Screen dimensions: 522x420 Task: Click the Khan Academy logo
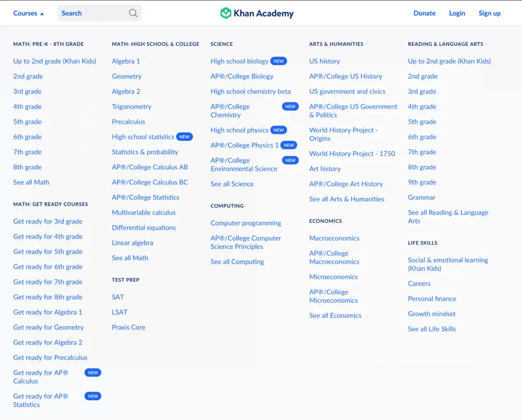coord(257,13)
